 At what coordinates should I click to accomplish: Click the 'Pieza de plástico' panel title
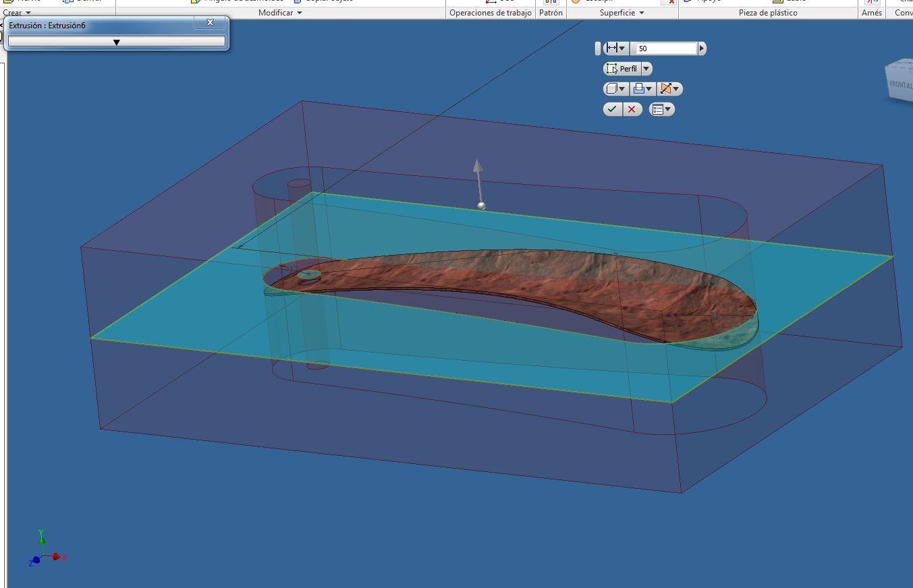[x=768, y=13]
